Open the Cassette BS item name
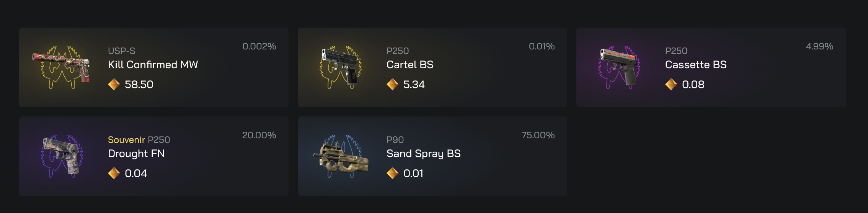Image resolution: width=868 pixels, height=213 pixels. 696,65
